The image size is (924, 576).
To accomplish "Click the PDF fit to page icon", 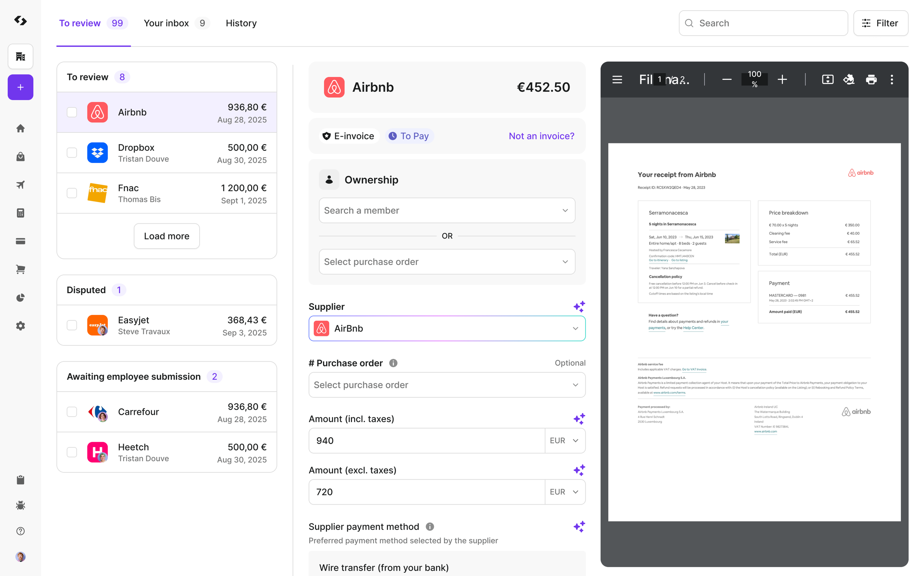I will 828,80.
